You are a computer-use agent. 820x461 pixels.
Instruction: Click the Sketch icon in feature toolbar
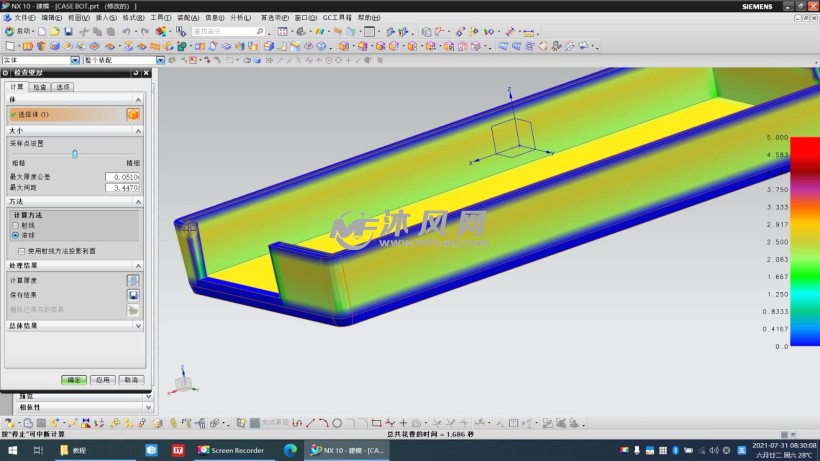pyautogui.click(x=10, y=47)
